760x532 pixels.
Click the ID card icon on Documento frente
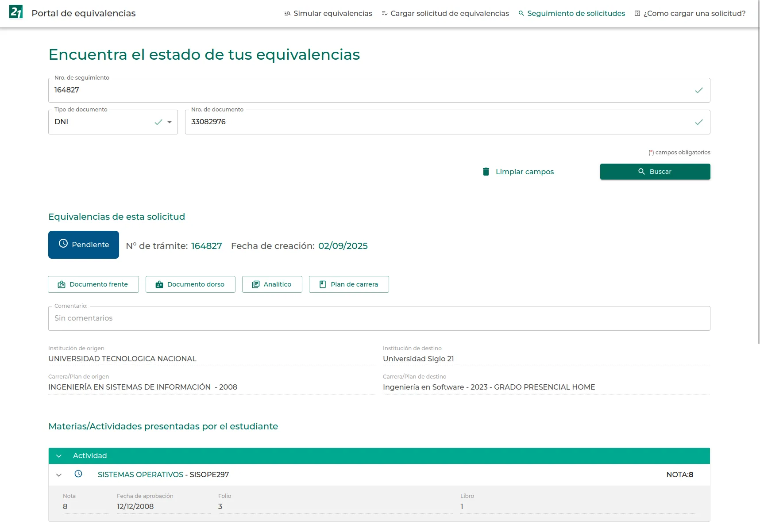click(62, 284)
